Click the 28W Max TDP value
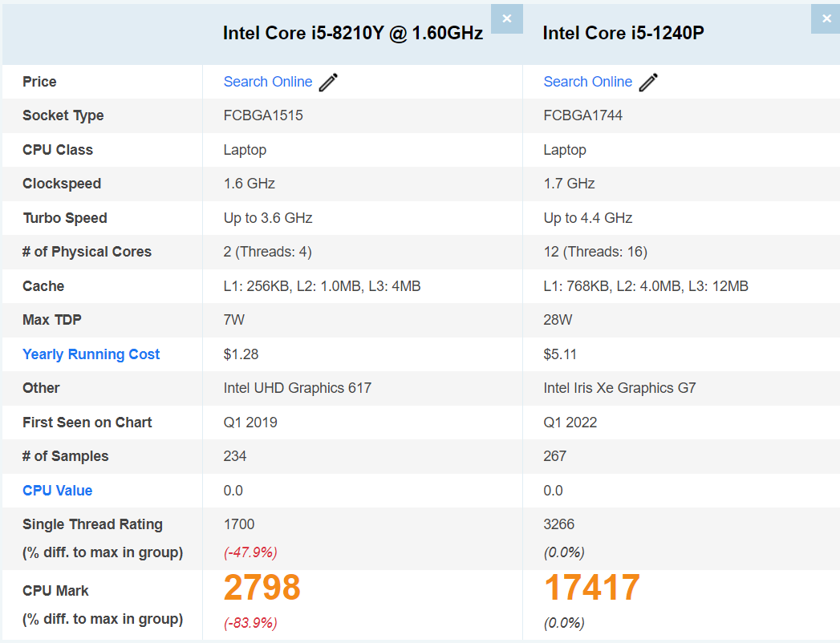840x643 pixels. point(558,320)
